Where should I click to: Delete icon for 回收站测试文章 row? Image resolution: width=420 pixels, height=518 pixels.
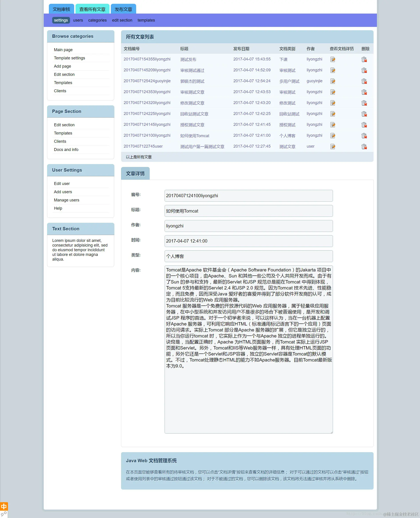point(364,114)
